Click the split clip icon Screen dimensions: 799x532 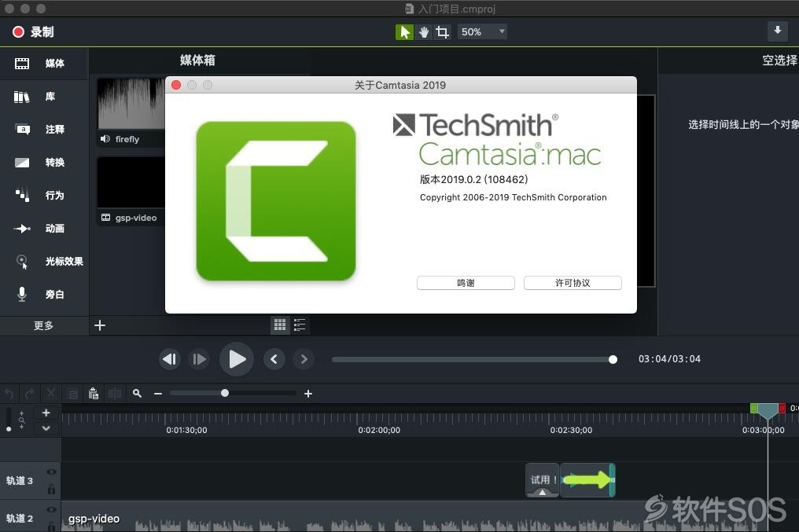(x=115, y=394)
